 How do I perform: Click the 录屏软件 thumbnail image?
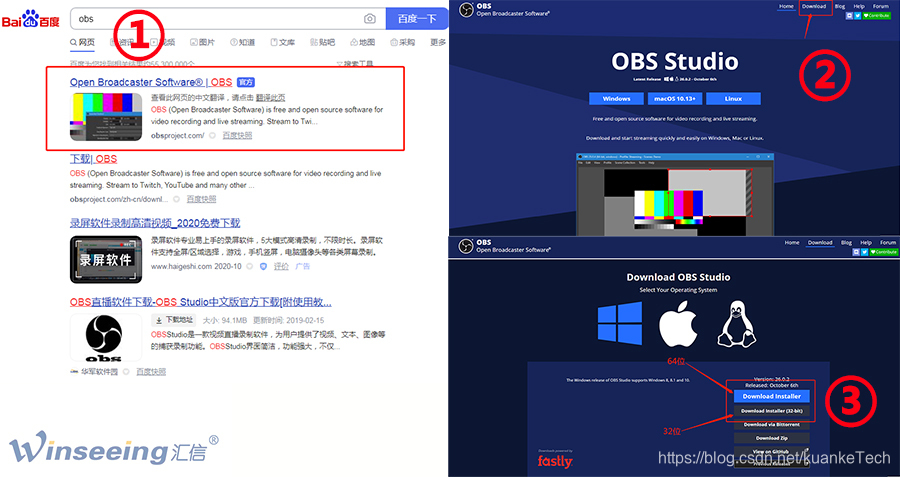(x=106, y=259)
